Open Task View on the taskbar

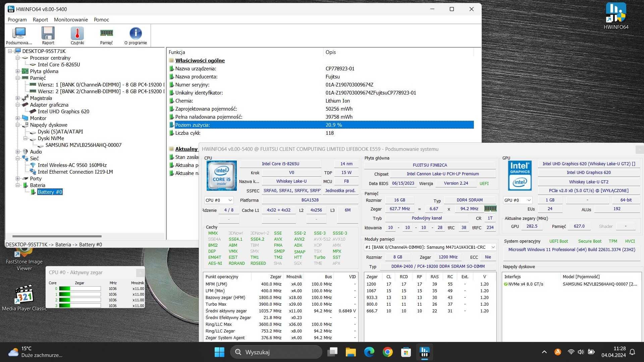(x=332, y=352)
